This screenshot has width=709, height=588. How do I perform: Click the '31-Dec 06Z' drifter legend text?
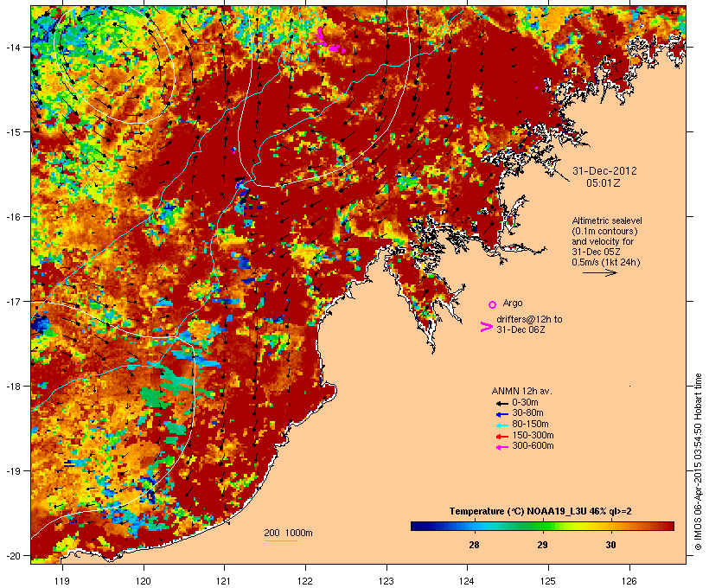coord(521,329)
